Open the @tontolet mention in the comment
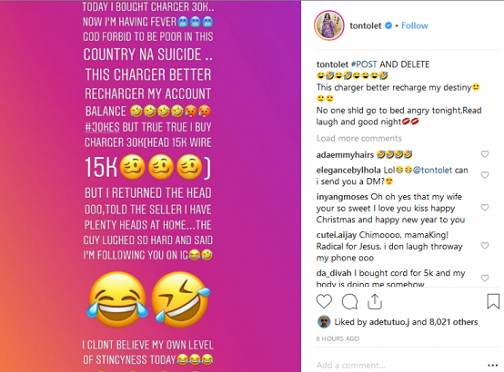504x372 pixels. tap(433, 170)
